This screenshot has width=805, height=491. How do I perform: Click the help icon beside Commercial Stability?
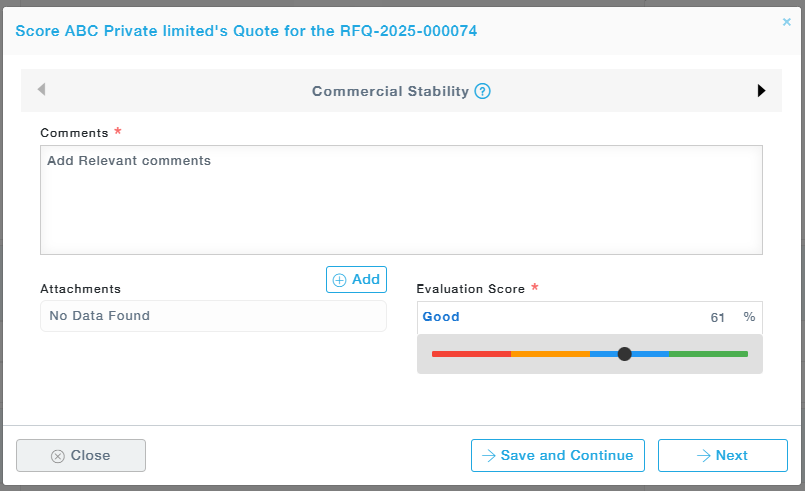(483, 91)
